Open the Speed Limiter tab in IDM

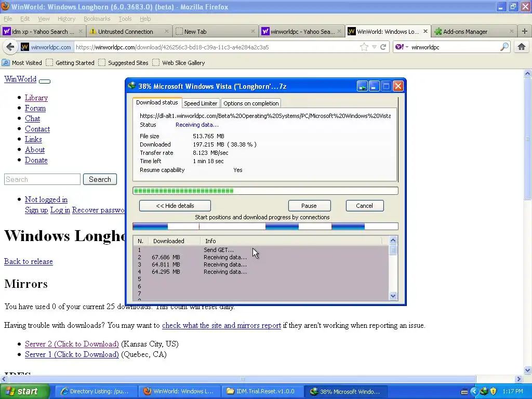(x=201, y=103)
